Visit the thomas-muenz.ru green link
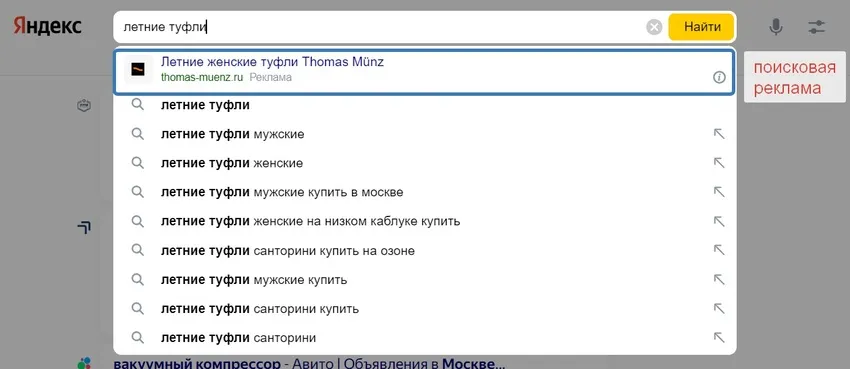 pyautogui.click(x=202, y=77)
